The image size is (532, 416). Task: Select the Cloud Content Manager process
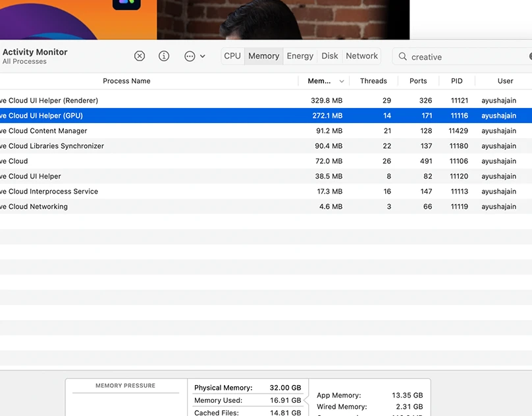point(132,131)
